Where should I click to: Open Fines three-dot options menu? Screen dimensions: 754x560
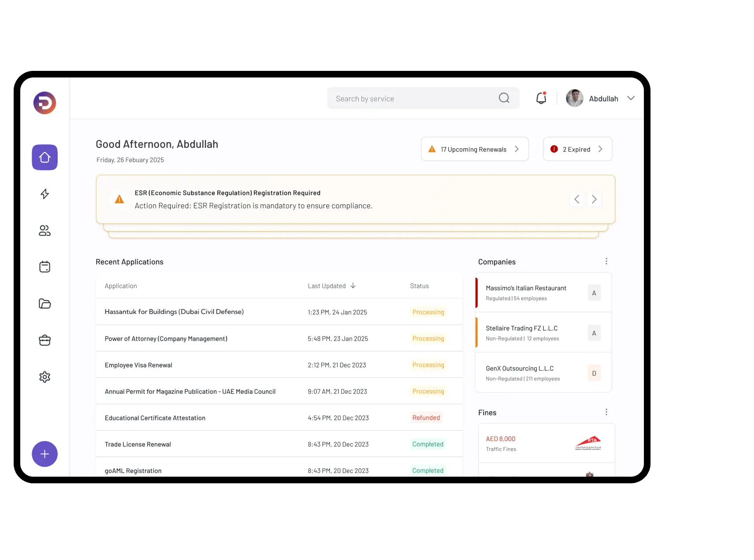click(x=606, y=412)
